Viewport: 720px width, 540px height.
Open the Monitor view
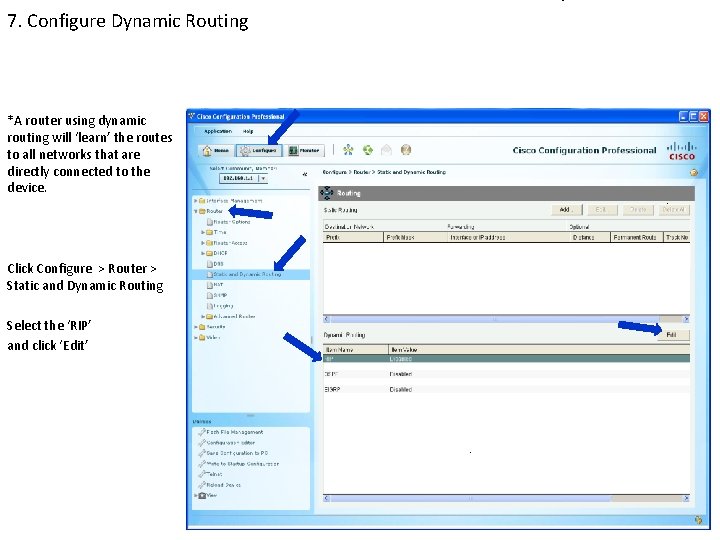[304, 151]
